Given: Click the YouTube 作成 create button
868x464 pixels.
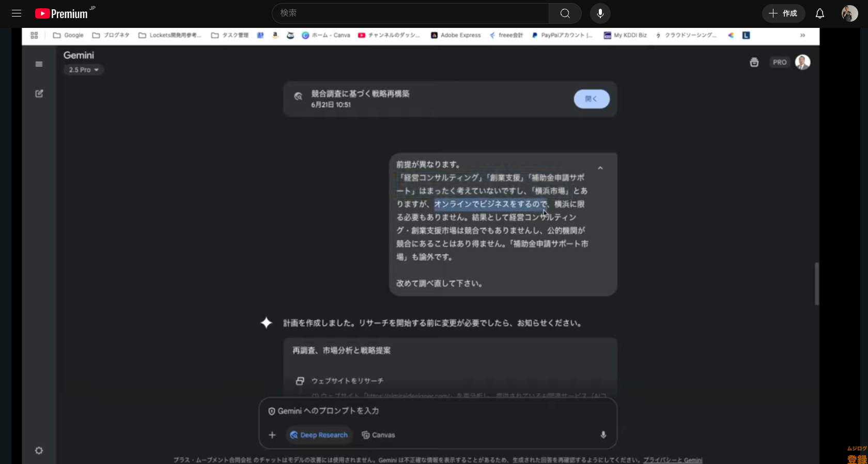Looking at the screenshot, I should tap(783, 13).
